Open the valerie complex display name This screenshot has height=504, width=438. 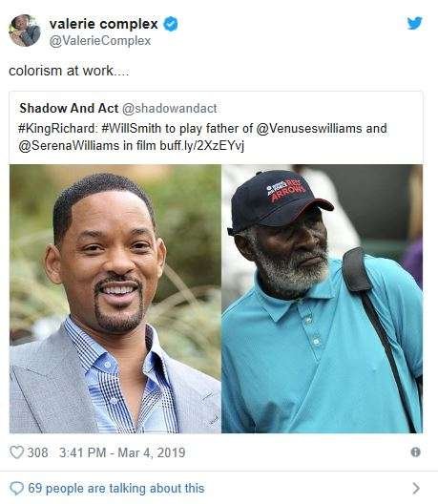coord(103,24)
